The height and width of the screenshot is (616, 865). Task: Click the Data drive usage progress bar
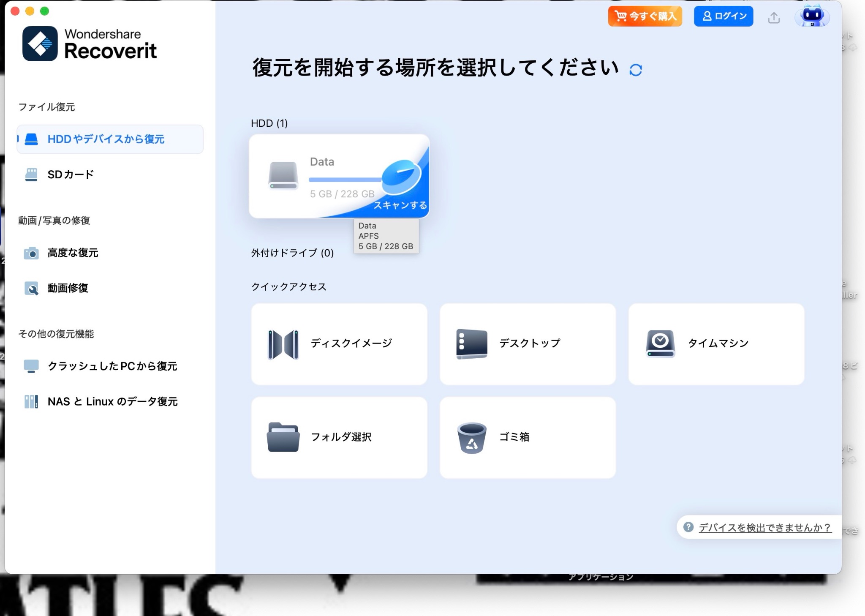pyautogui.click(x=345, y=180)
